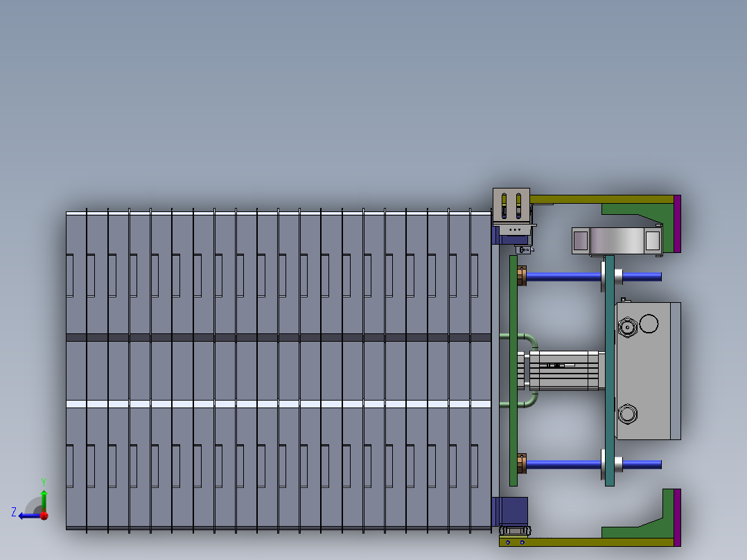Click the red origin ball of the triad

[44, 516]
